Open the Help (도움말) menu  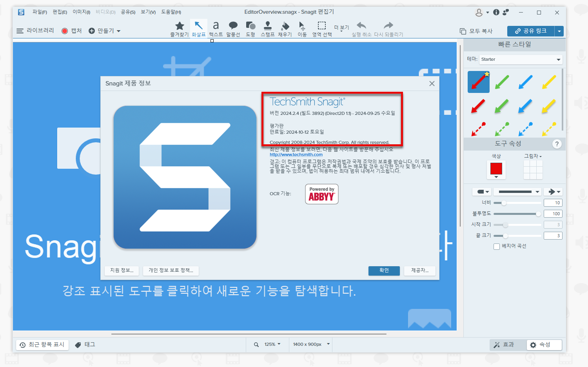[x=171, y=12]
